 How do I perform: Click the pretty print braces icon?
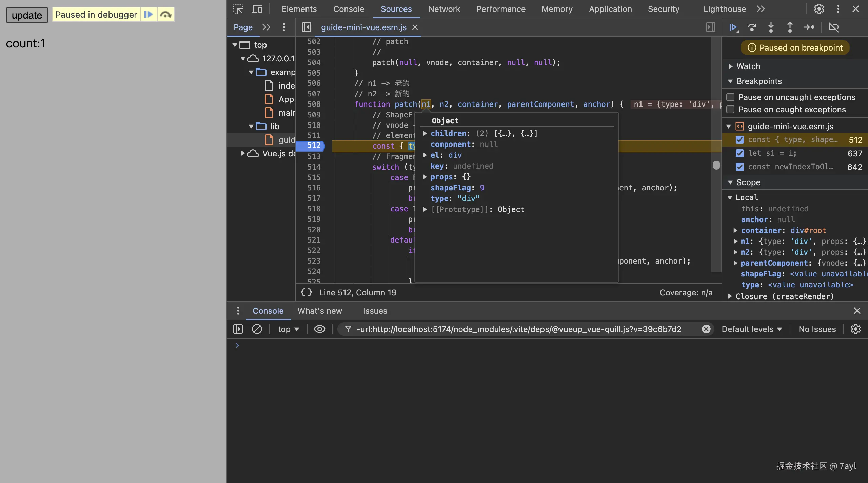pos(306,292)
